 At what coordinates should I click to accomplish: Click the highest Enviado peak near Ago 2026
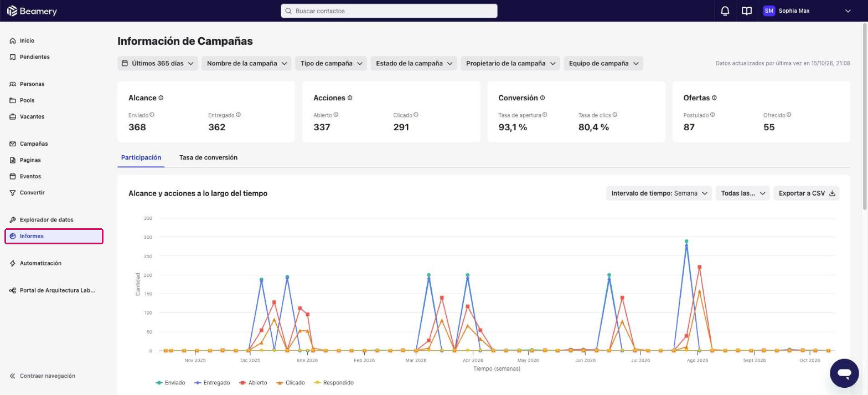[x=686, y=242]
